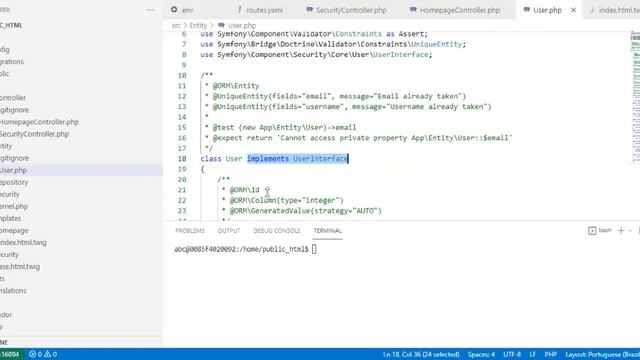Click the bash terminal profile icon
This screenshot has width=640, height=360.
(592, 231)
